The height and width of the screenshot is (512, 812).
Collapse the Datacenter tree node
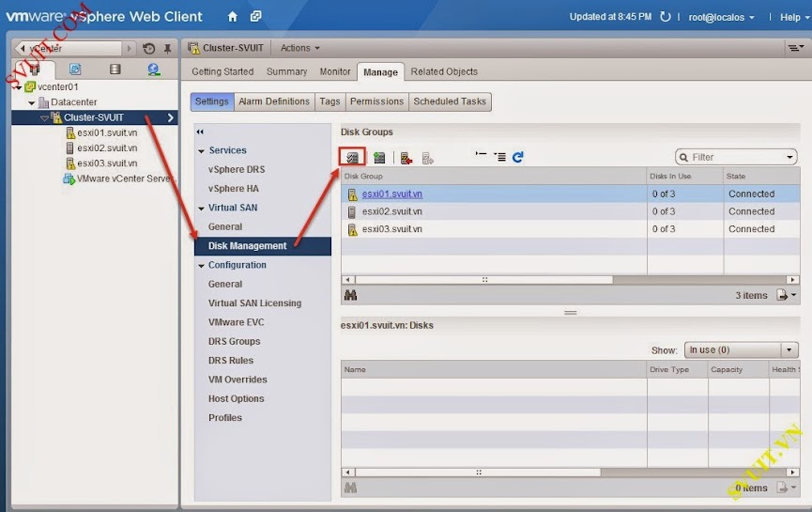click(x=32, y=102)
